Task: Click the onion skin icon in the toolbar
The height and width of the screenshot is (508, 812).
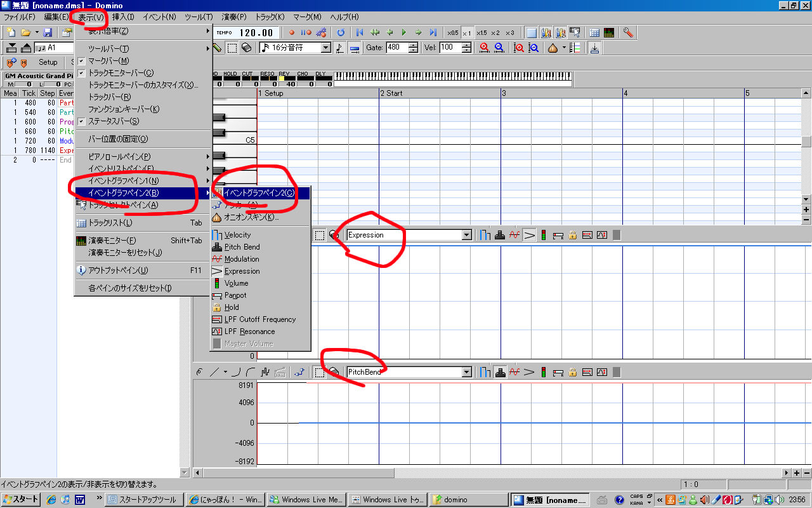Action: [553, 48]
